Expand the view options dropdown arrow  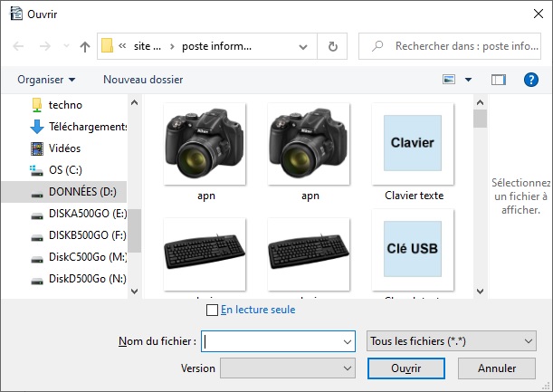468,80
